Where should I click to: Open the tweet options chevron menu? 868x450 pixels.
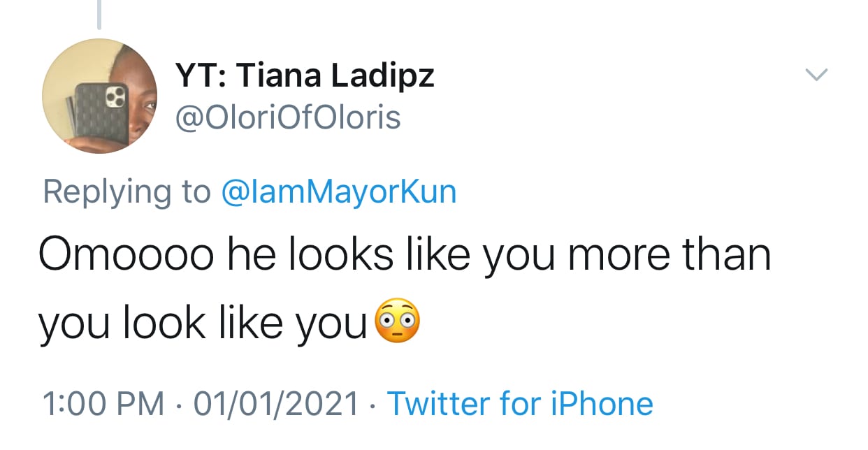pyautogui.click(x=816, y=73)
